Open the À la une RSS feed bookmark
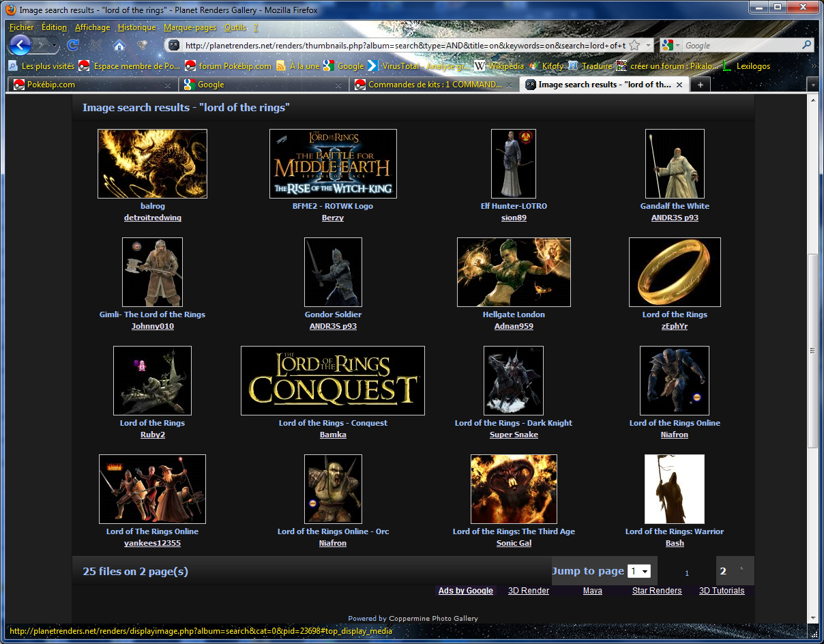824x644 pixels. pyautogui.click(x=297, y=66)
